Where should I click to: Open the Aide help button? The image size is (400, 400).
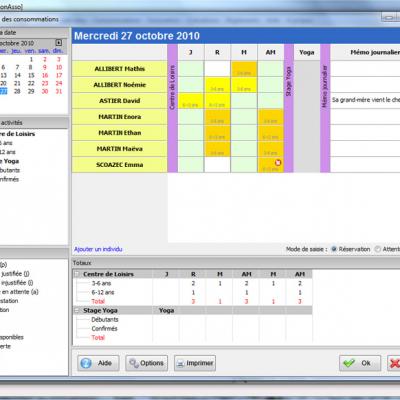(x=98, y=363)
